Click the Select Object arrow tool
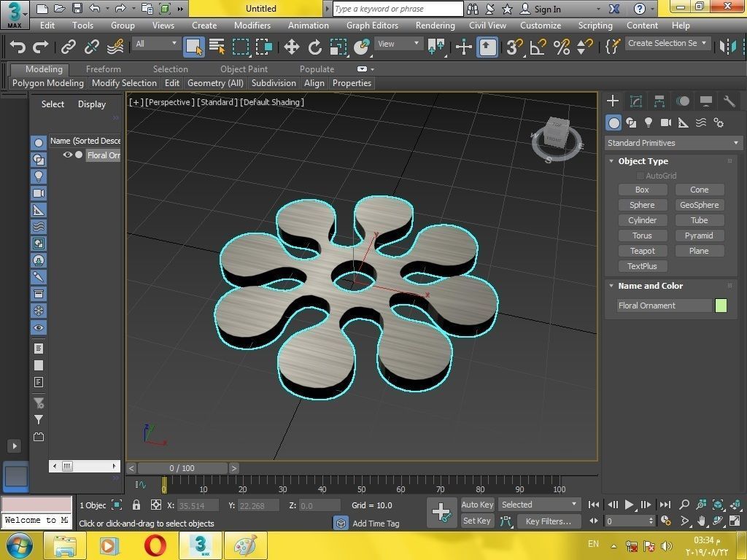Screen dimensions: 747x560 (194, 47)
